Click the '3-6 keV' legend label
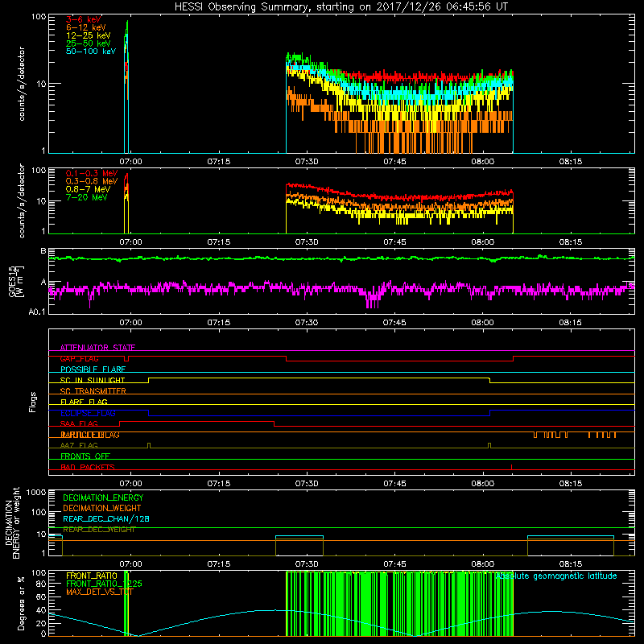The height and width of the screenshot is (644, 644). [83, 19]
